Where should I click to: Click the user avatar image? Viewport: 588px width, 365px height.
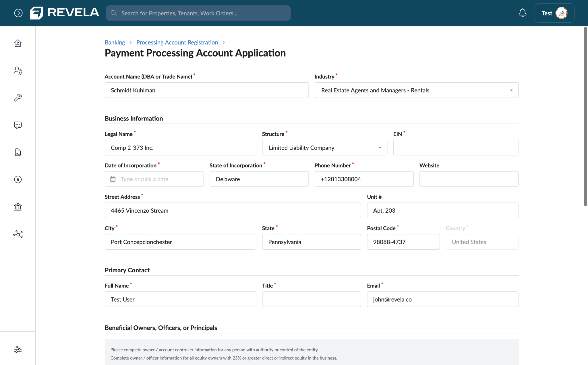pos(561,13)
